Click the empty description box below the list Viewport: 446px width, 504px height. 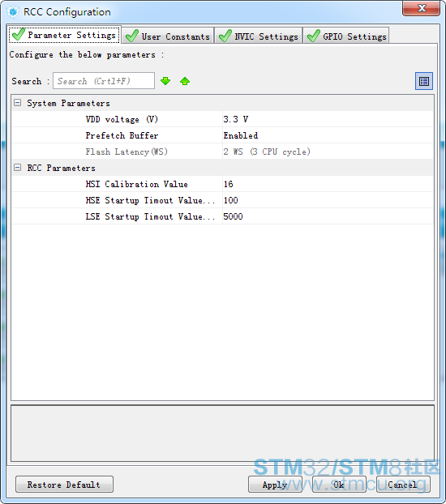coord(222,433)
